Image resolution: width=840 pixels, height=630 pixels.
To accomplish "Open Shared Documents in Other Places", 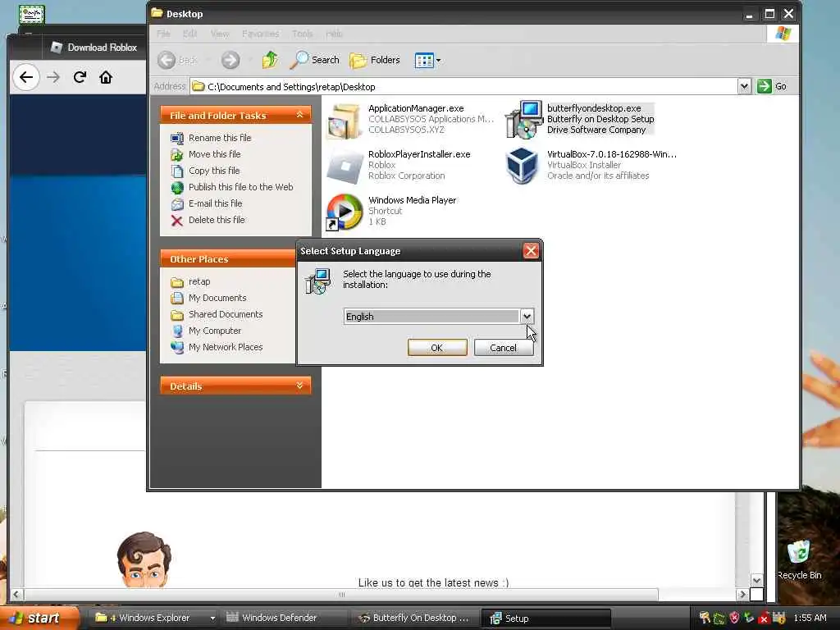I will pyautogui.click(x=226, y=314).
